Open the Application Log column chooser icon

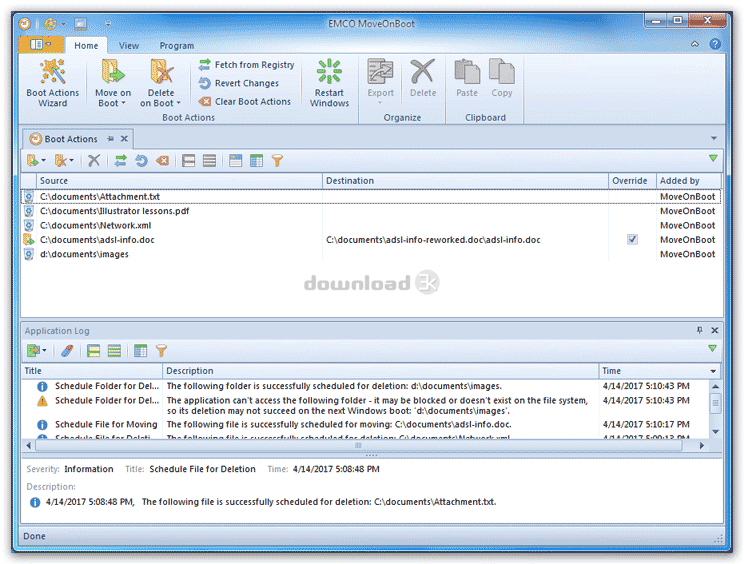140,351
